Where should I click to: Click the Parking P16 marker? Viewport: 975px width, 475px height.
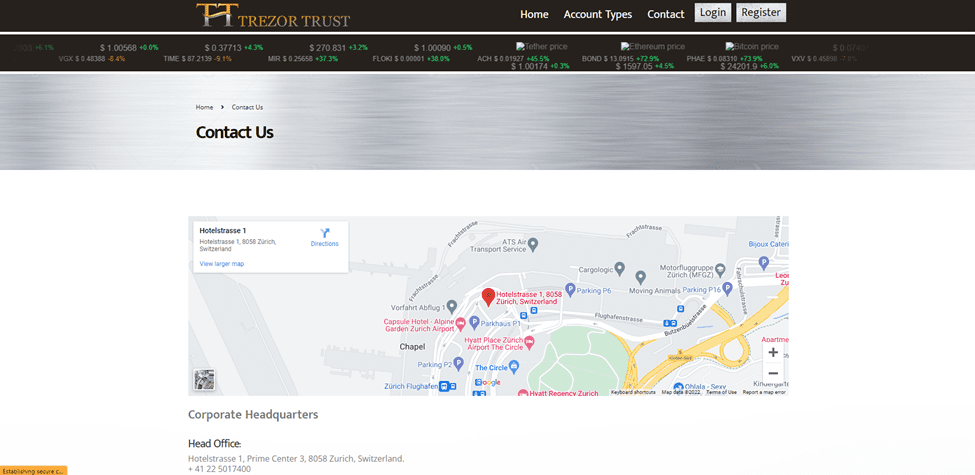[x=727, y=289]
